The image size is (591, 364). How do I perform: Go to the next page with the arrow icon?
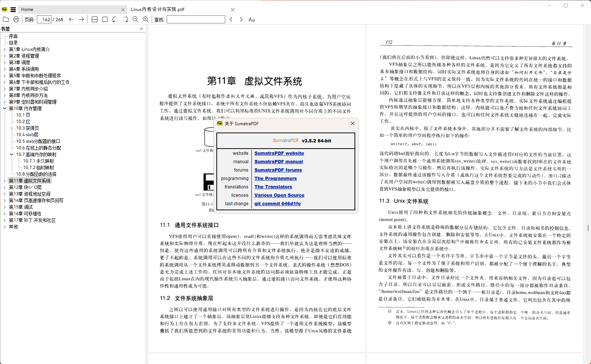pyautogui.click(x=82, y=19)
